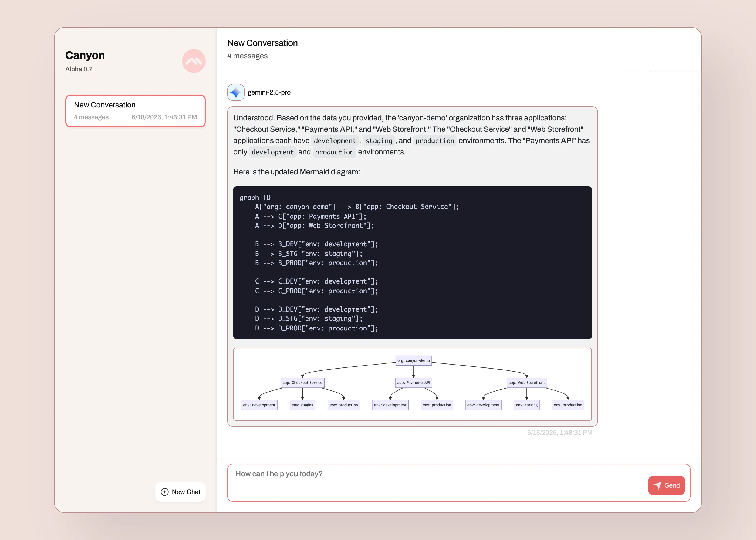
Task: Click 'env: development' node under Web Storefront
Action: point(483,405)
